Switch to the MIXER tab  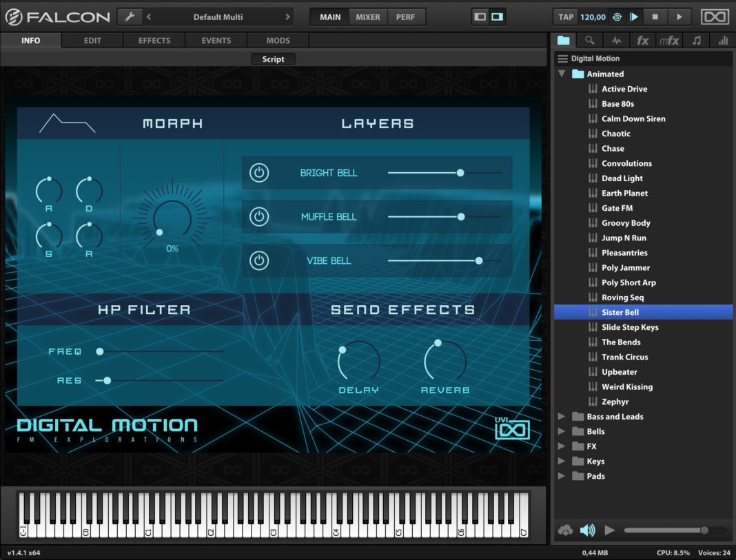[367, 17]
